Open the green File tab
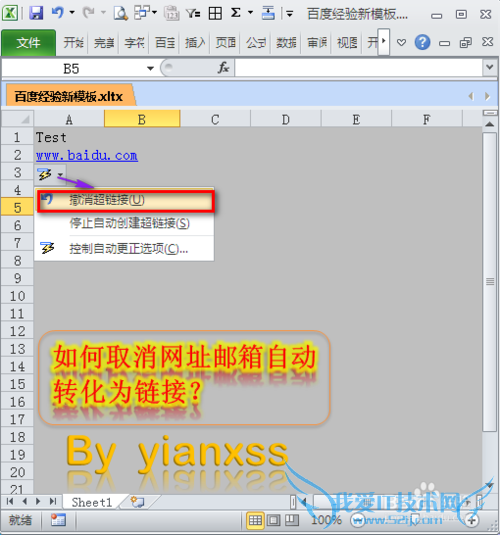Screen dimensions: 500x535 coord(29,43)
